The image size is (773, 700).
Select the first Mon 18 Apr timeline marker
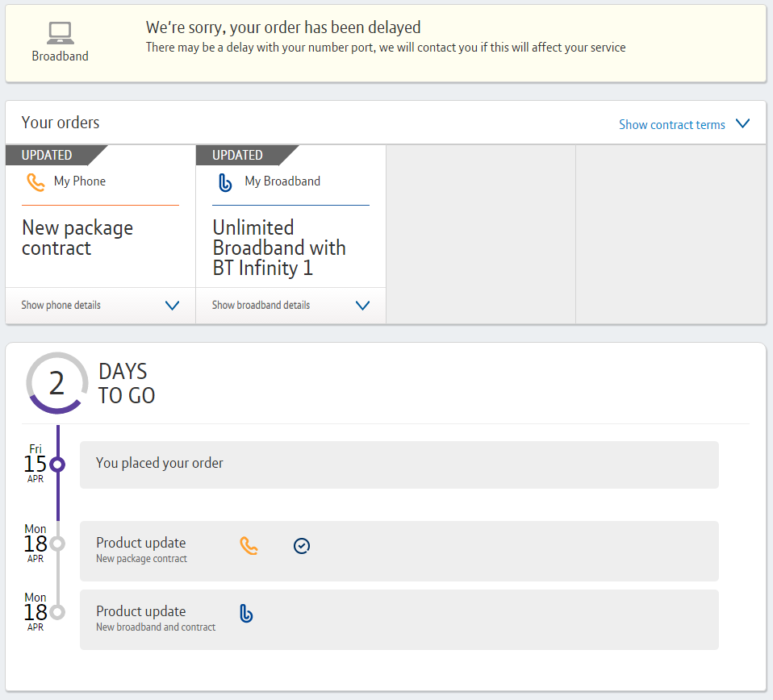57,544
